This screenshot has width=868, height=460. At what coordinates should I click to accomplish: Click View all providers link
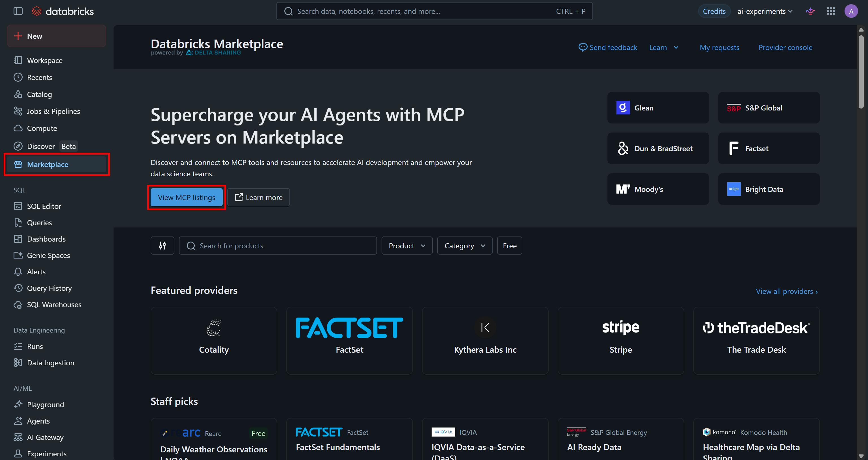point(787,291)
